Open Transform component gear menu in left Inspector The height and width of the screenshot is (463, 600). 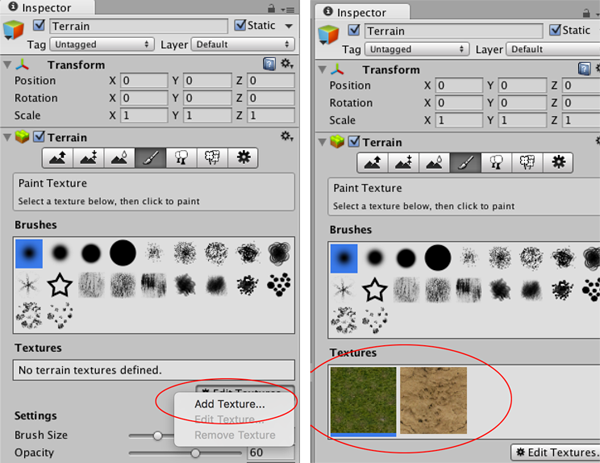coord(287,63)
